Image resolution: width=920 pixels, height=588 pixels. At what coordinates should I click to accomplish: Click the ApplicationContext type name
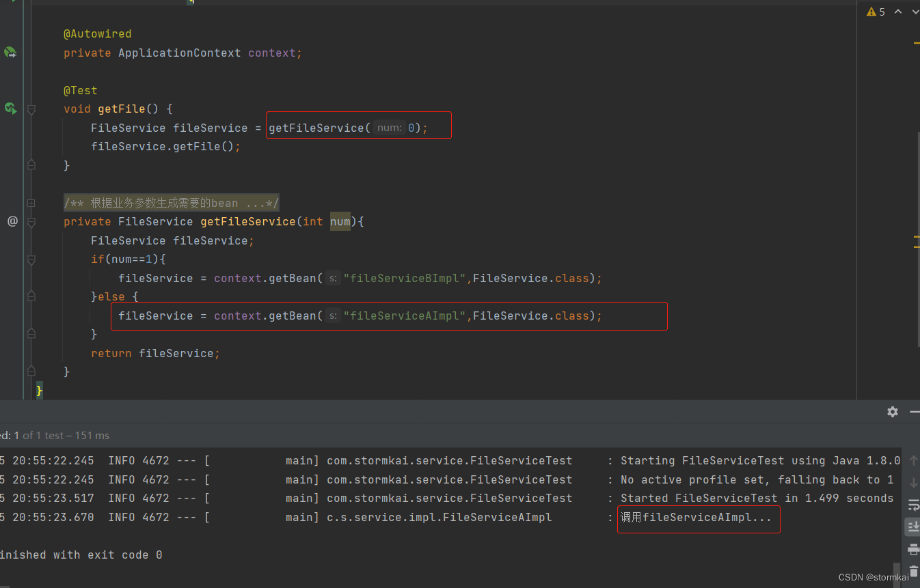click(179, 53)
